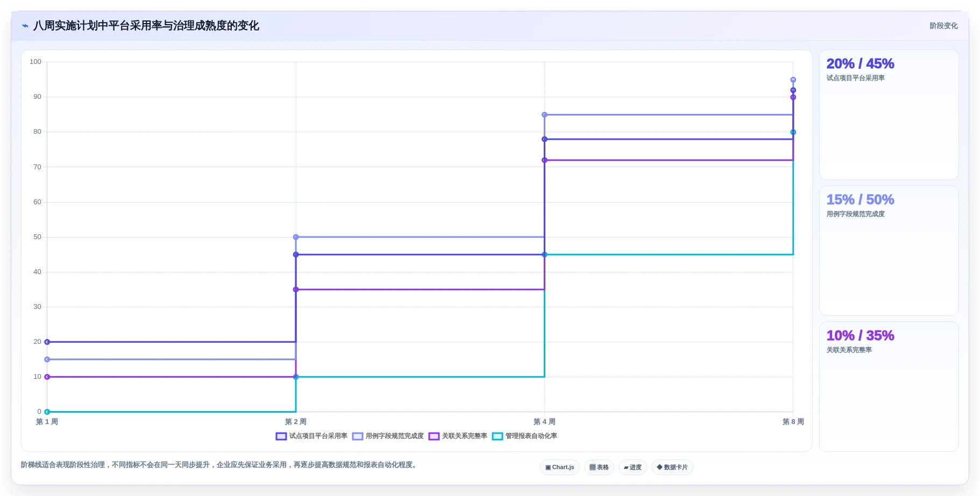Hide the 试点项目平台采用率 series via legend label

[x=318, y=436]
